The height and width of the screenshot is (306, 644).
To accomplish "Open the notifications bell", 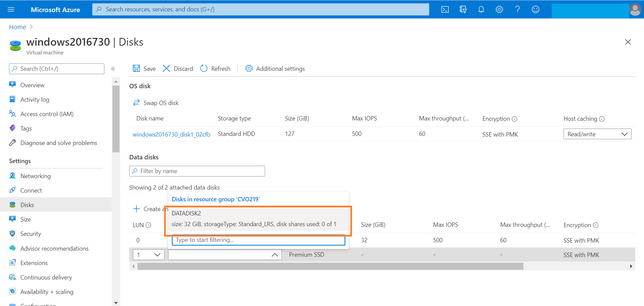I will point(481,9).
